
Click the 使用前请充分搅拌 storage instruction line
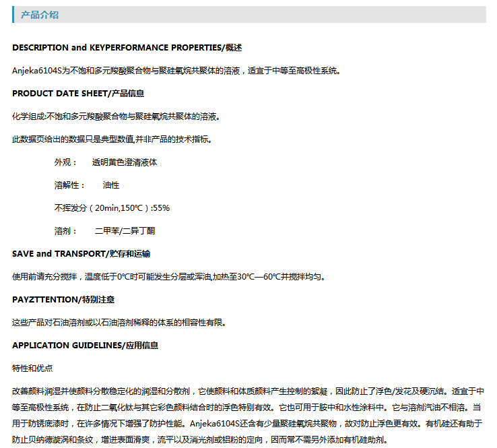click(x=172, y=277)
